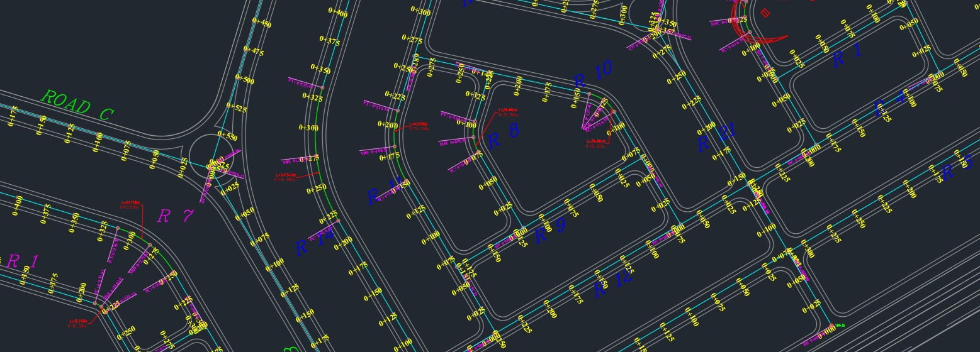Select the red curve annotation below R 10
This screenshot has height=352, width=980.
coord(595,143)
